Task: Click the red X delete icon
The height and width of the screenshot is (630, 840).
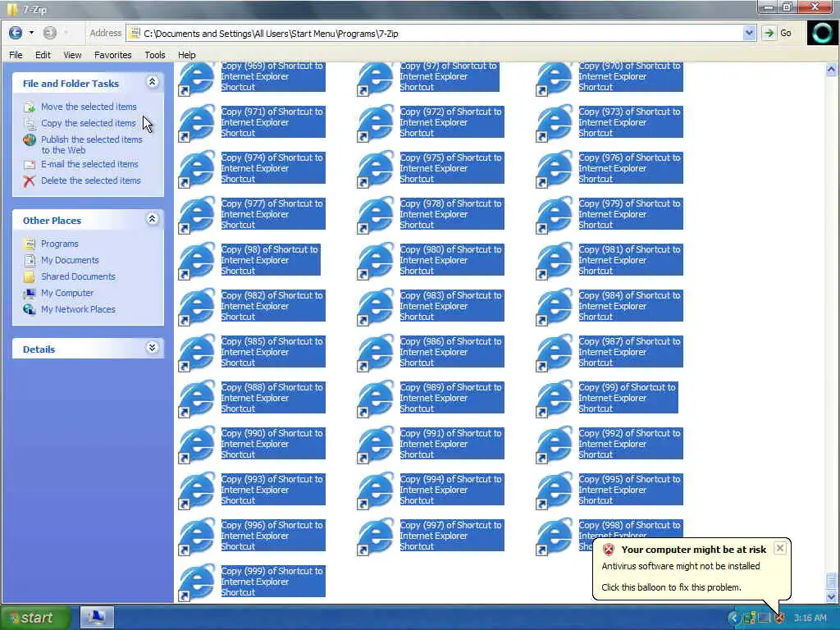Action: pyautogui.click(x=29, y=181)
